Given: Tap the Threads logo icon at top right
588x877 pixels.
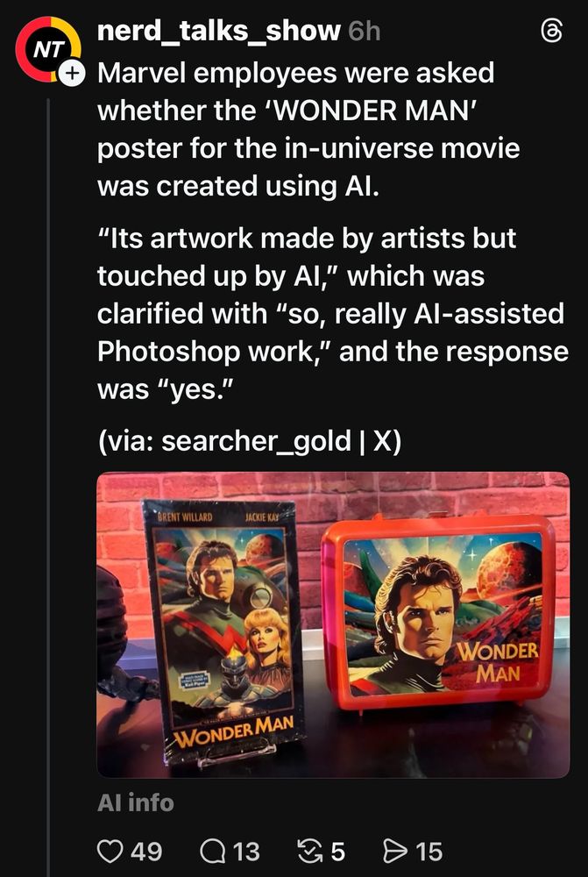Looking at the screenshot, I should click(x=552, y=32).
